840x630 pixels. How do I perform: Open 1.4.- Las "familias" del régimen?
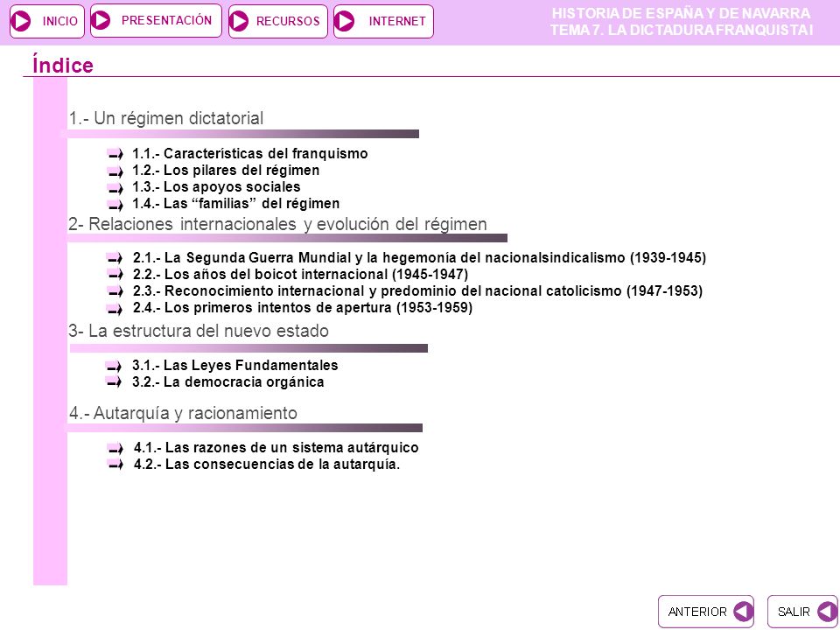pos(236,204)
